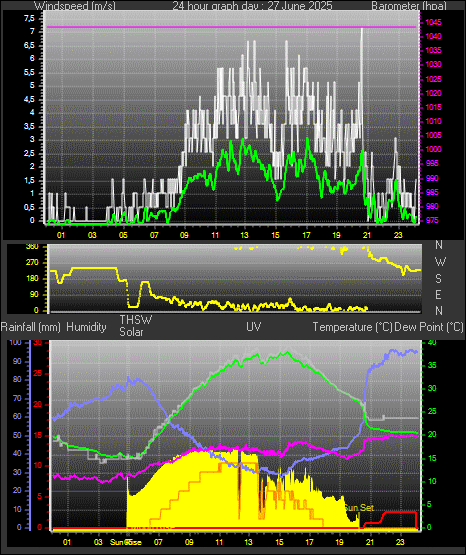Click wind direction axis value "360"
This screenshot has width=466, height=555.
[32, 247]
